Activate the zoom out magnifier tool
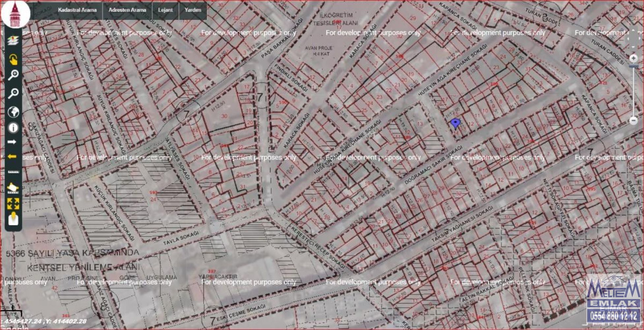The height and width of the screenshot is (330, 644). point(13,94)
